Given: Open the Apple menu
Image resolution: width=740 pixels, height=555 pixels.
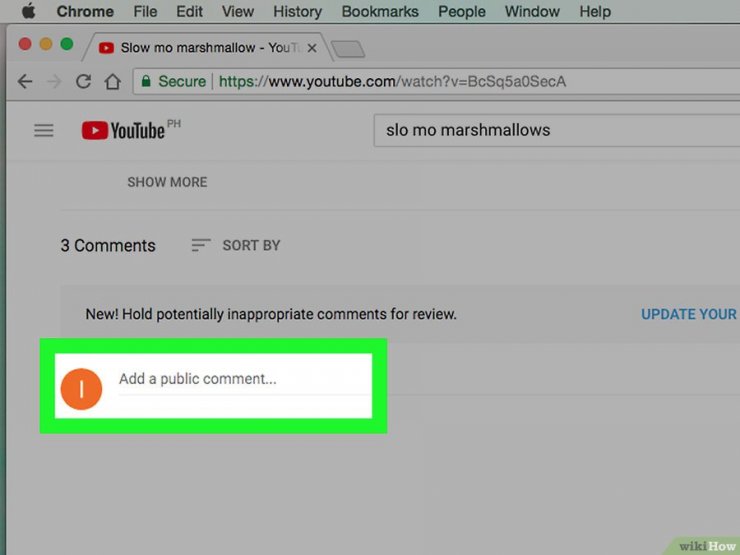Looking at the screenshot, I should point(29,11).
